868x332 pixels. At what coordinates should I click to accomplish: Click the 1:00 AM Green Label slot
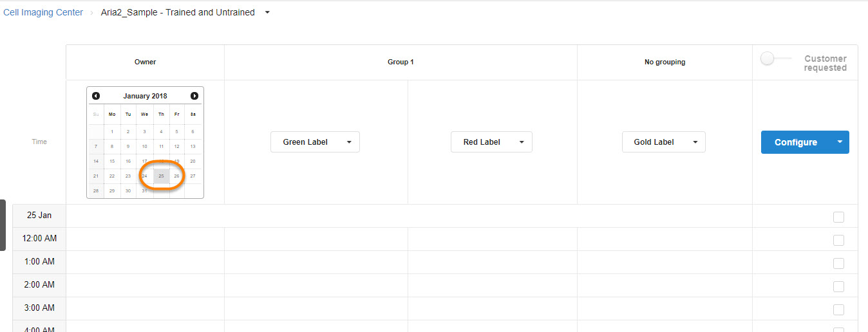coord(316,262)
